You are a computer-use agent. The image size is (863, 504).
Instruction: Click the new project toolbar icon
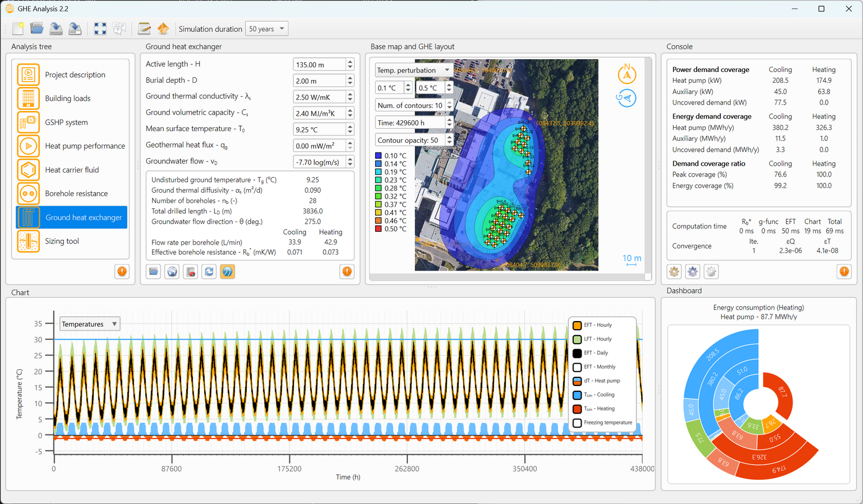pyautogui.click(x=18, y=29)
